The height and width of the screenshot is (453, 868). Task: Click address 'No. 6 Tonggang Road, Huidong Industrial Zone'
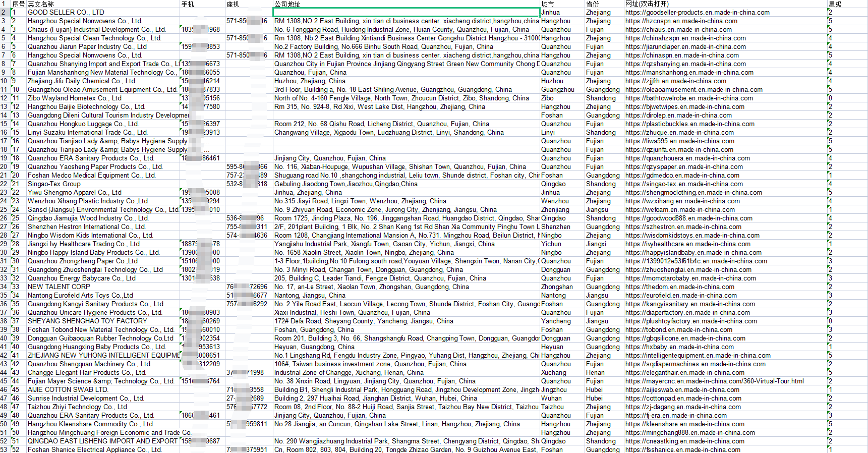click(x=406, y=29)
